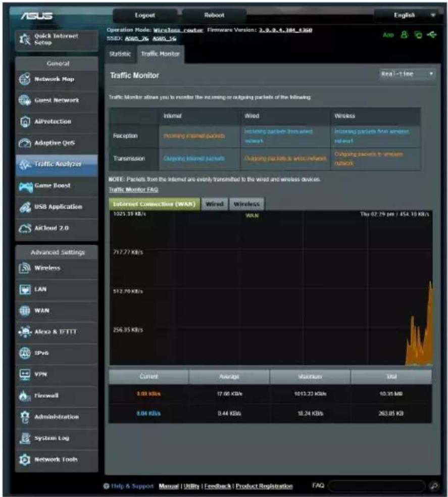Open the Utility footer link
448x497 pixels.
point(191,486)
